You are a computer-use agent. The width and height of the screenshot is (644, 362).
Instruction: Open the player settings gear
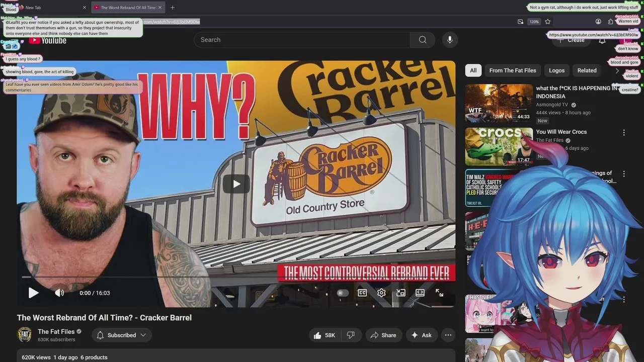coord(381,293)
